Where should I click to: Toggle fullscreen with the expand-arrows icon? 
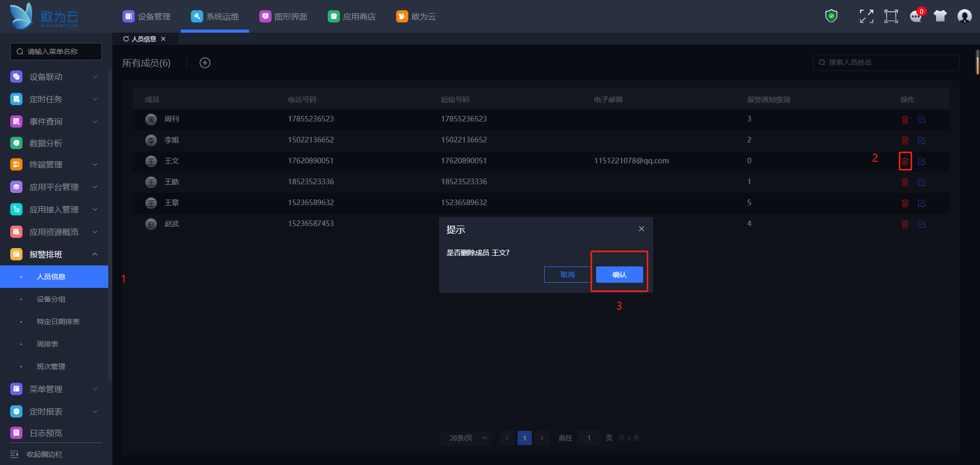coord(867,16)
